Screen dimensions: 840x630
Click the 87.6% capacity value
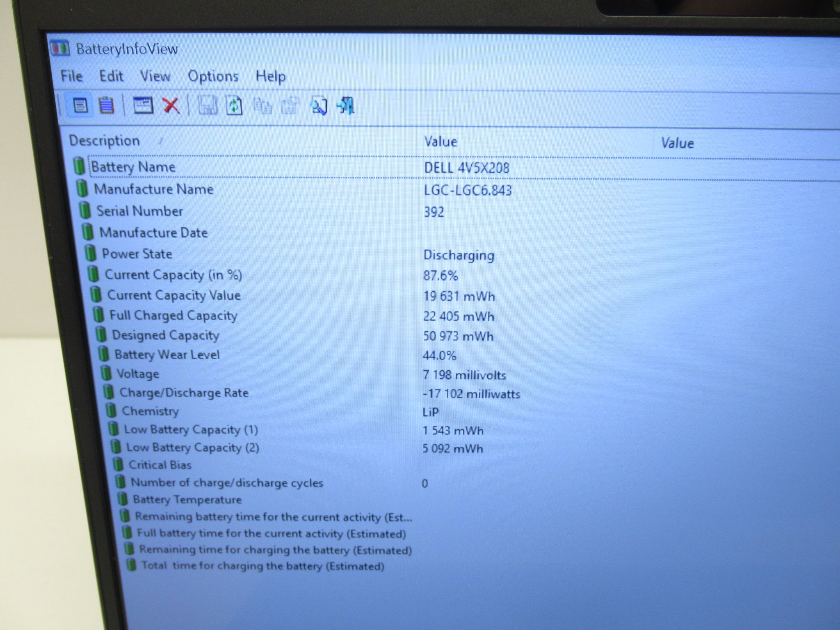pos(441,275)
